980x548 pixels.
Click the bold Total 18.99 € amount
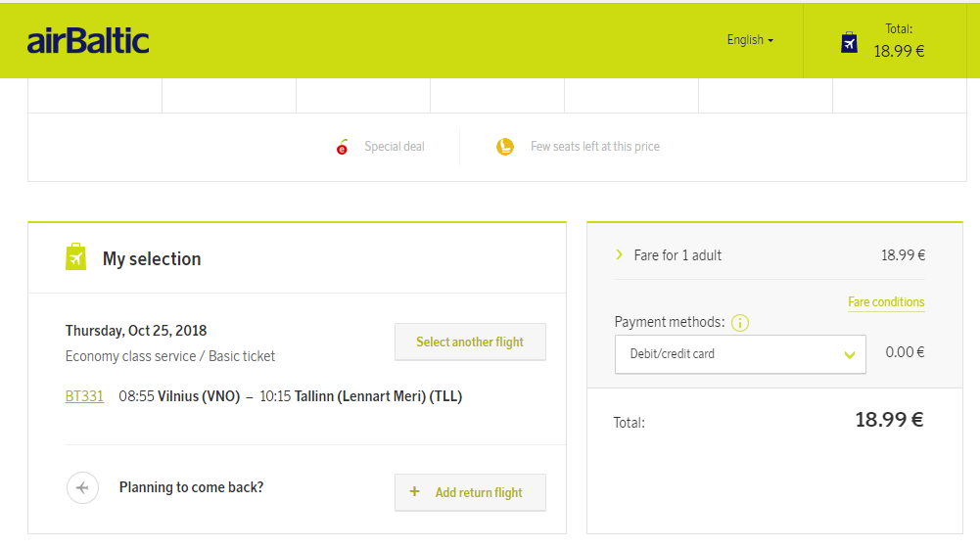(889, 419)
